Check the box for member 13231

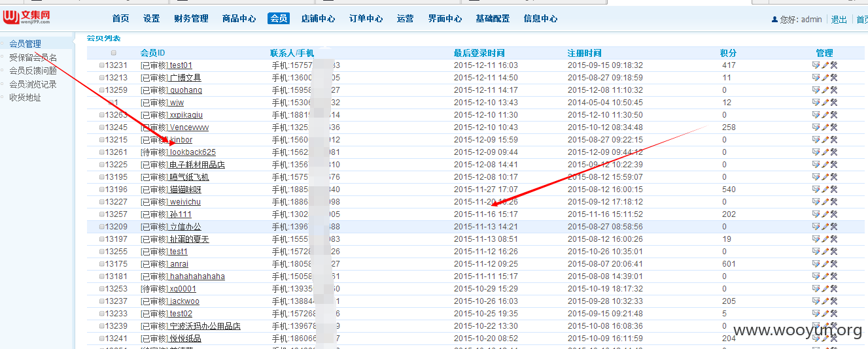(102, 65)
